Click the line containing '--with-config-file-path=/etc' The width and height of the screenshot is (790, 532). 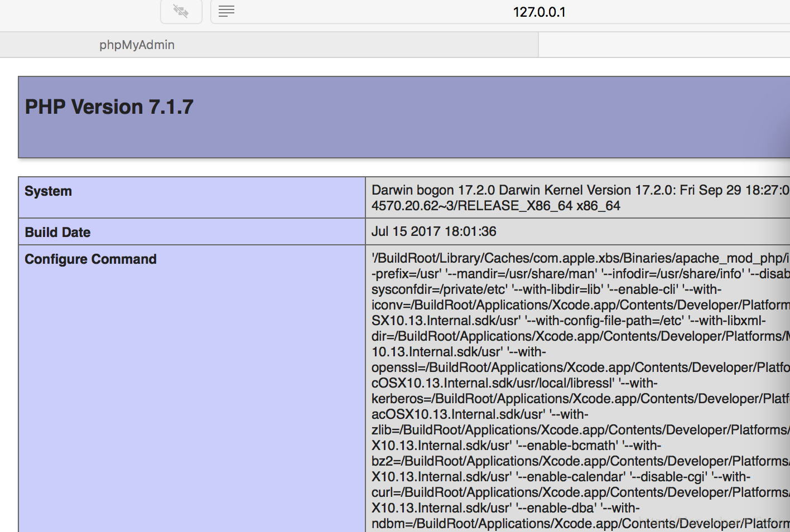[569, 321]
